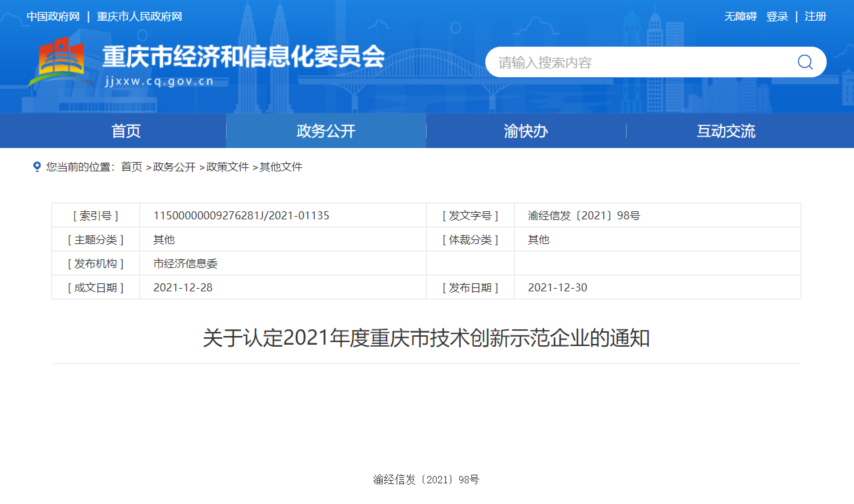Click the 登录 login link
The image size is (854, 504).
coord(777,17)
